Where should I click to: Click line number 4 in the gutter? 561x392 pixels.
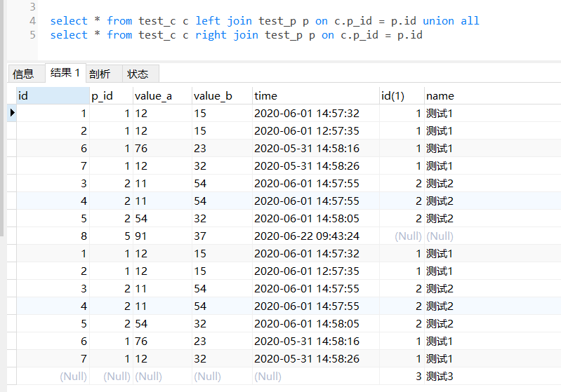[x=32, y=21]
